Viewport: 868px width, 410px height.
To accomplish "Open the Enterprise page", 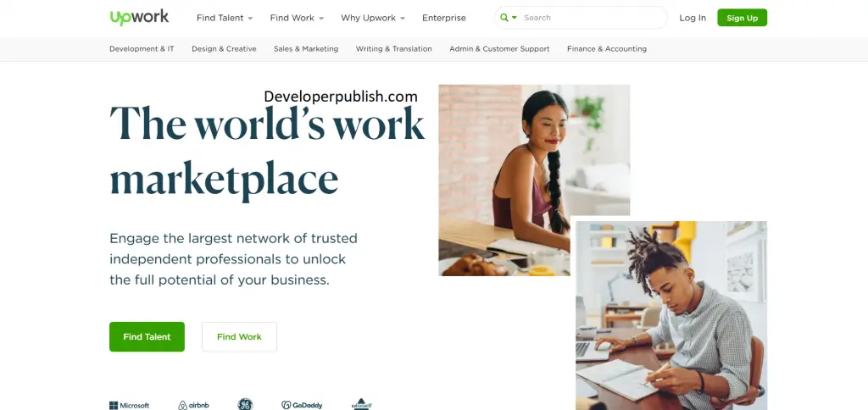I will point(444,18).
